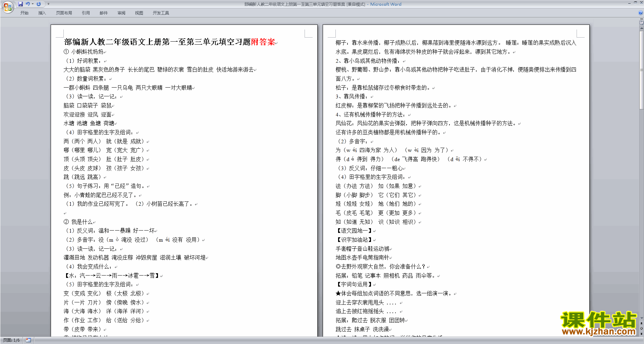Open the 开始 ribbon tab

click(24, 13)
